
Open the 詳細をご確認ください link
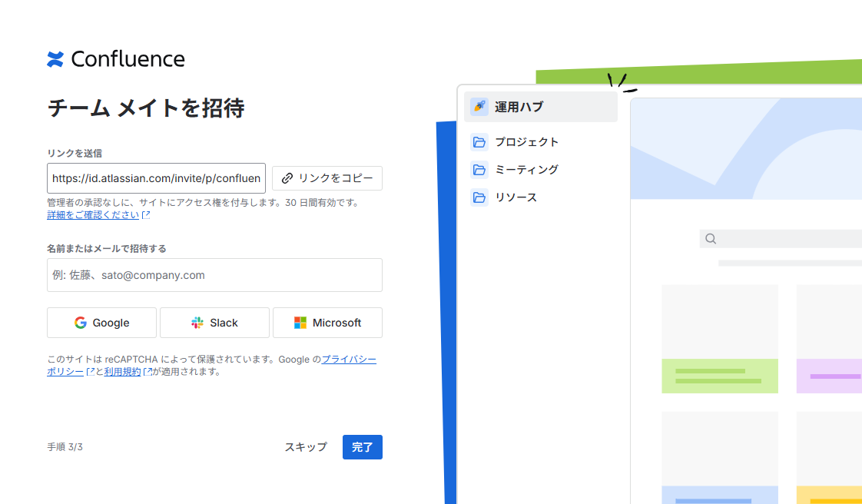(x=93, y=215)
